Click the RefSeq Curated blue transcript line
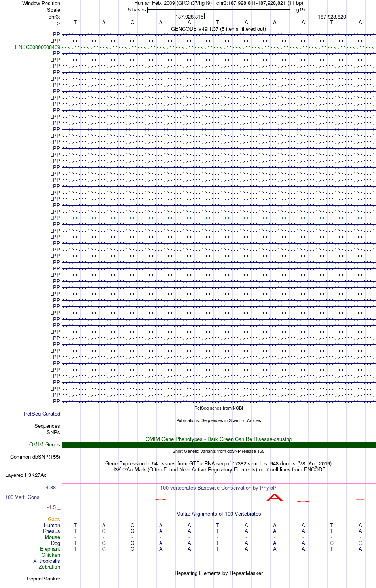The width and height of the screenshot is (376, 588). point(218,414)
